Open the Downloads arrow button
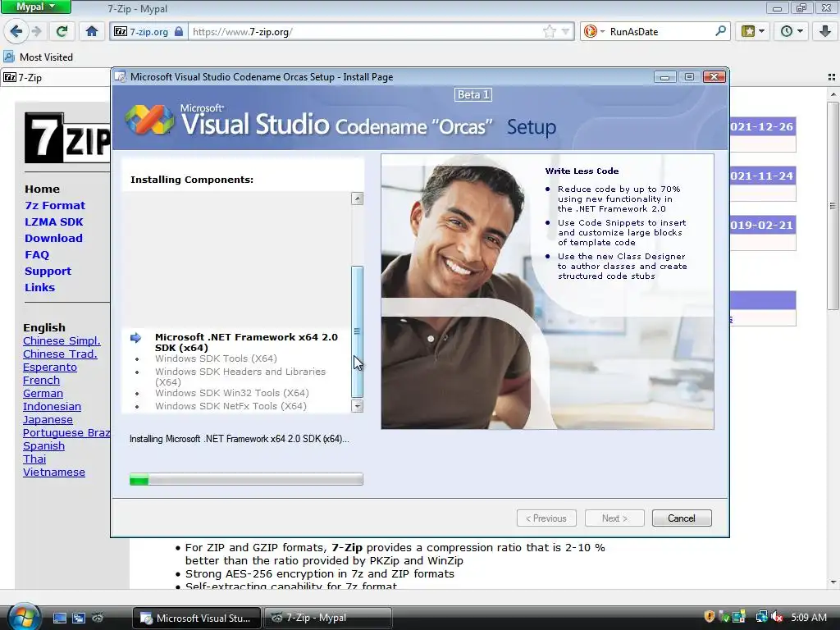This screenshot has height=630, width=840. [824, 32]
